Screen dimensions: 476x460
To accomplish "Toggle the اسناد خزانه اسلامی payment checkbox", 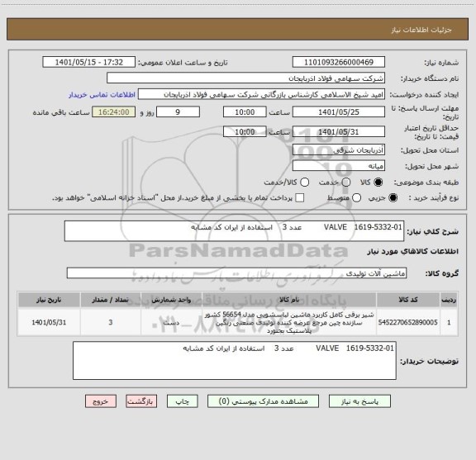I will tap(300, 198).
